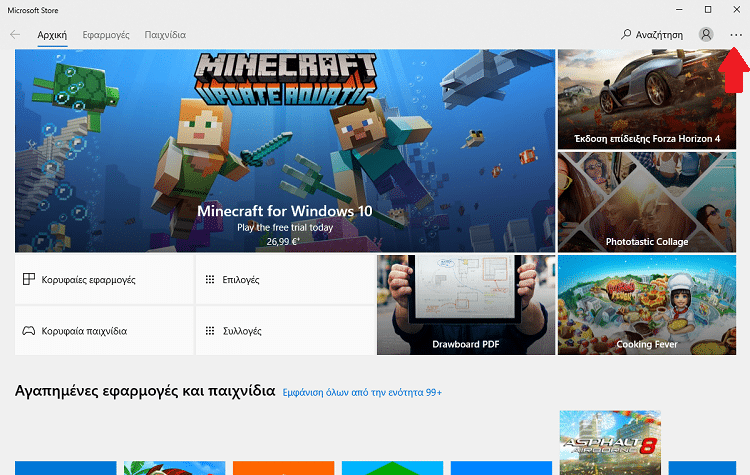
Task: Maximize the Microsoft Store window
Action: 708,10
